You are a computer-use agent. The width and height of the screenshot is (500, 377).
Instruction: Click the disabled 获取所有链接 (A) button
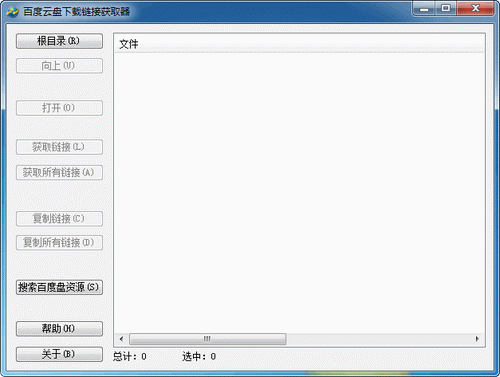[x=59, y=172]
